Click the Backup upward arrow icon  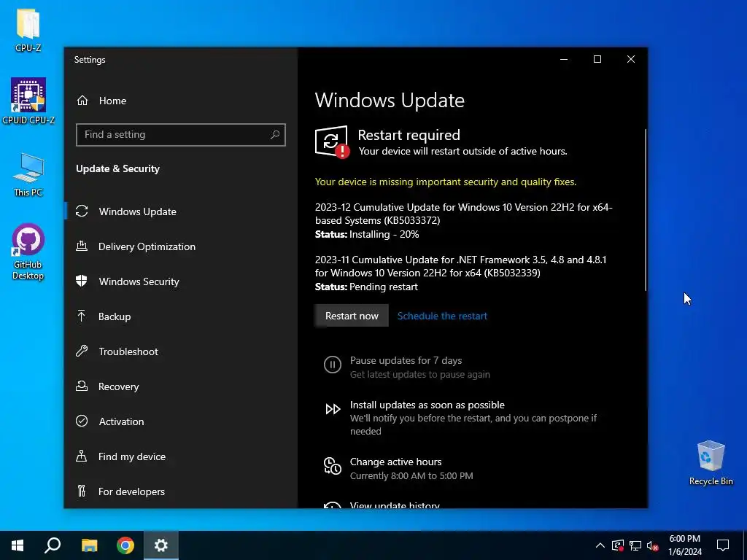coord(82,316)
